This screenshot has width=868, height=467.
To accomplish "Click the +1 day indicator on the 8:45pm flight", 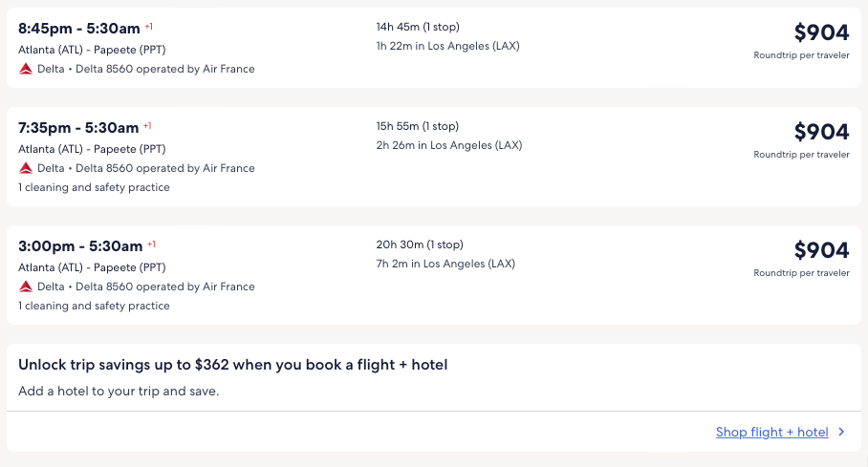I will point(149,26).
